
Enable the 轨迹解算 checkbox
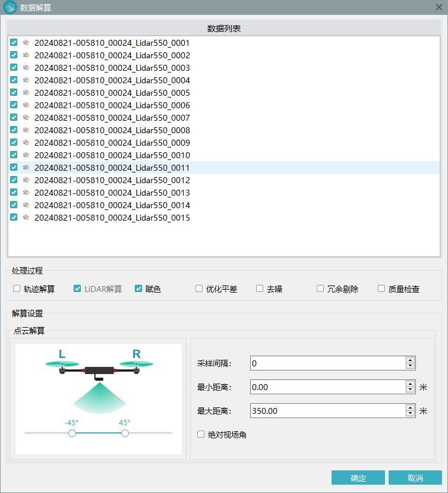coord(17,289)
